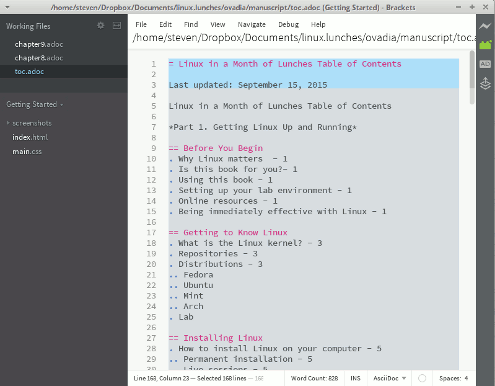Click the linting status circle in status bar

coord(422,378)
